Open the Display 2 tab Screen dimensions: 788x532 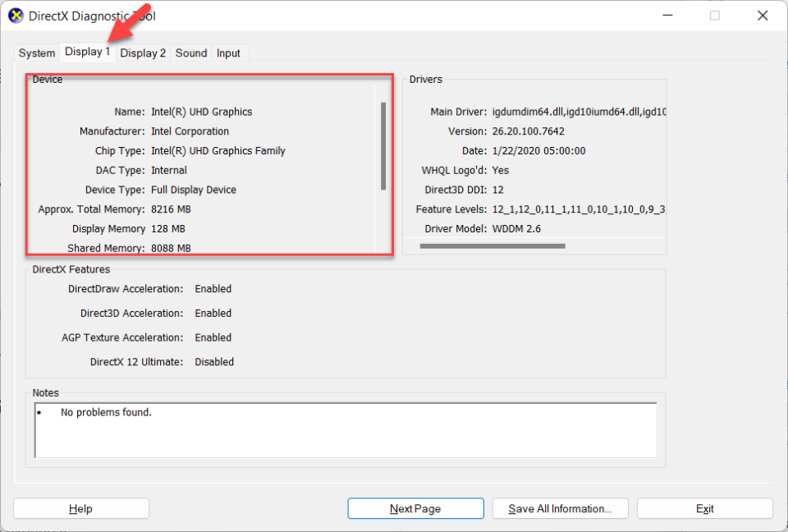142,53
